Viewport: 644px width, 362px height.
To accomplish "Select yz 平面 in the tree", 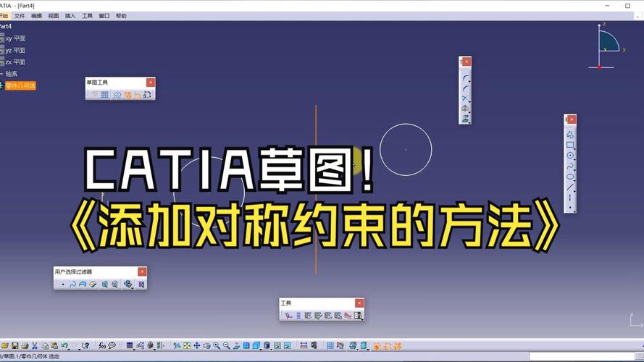I will tap(15, 50).
